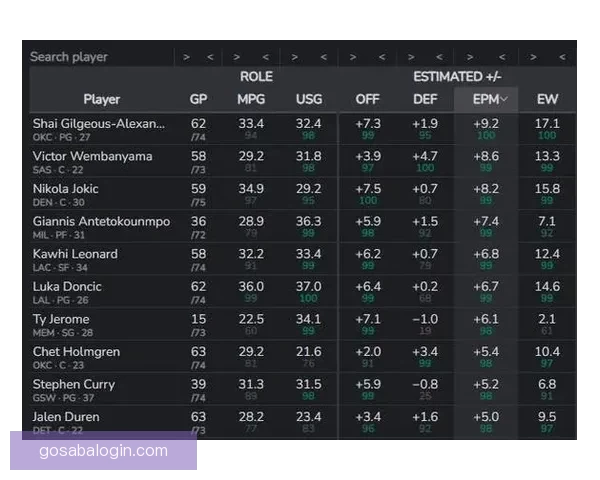600x480 pixels.
Task: Click the gosabalogin.com watermark link
Action: (104, 450)
